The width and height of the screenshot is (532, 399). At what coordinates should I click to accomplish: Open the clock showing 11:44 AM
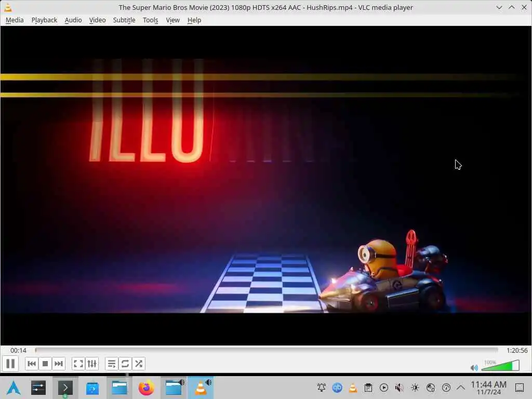(488, 388)
